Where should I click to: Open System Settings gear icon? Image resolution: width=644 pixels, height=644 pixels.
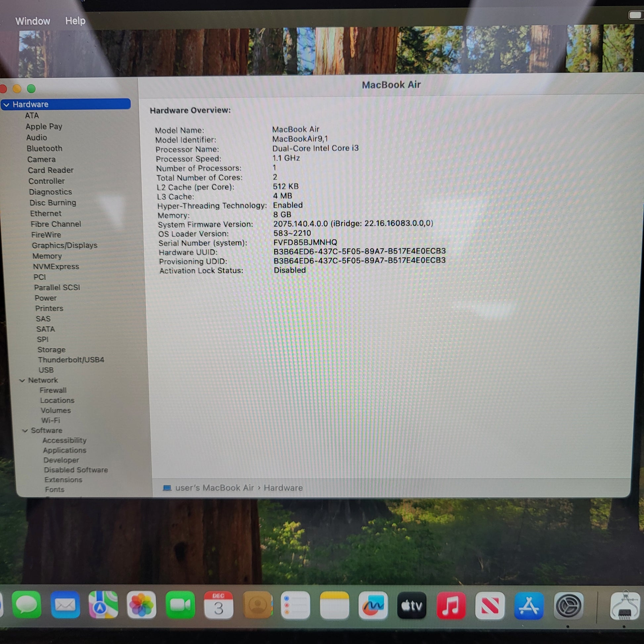tap(568, 605)
